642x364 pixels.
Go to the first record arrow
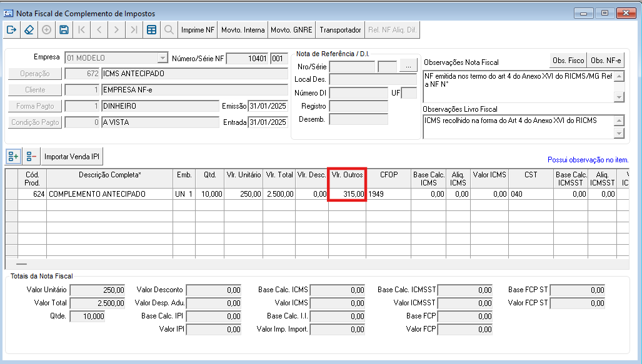pyautogui.click(x=81, y=30)
